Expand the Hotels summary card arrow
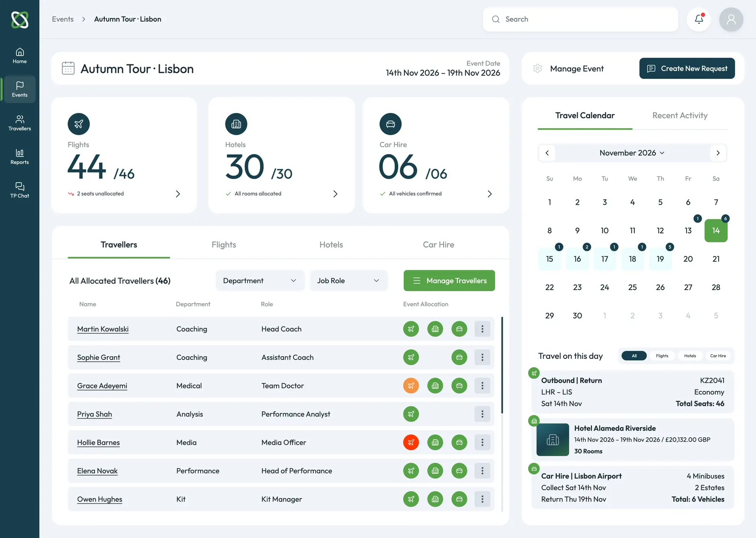The height and width of the screenshot is (538, 756). [x=335, y=194]
